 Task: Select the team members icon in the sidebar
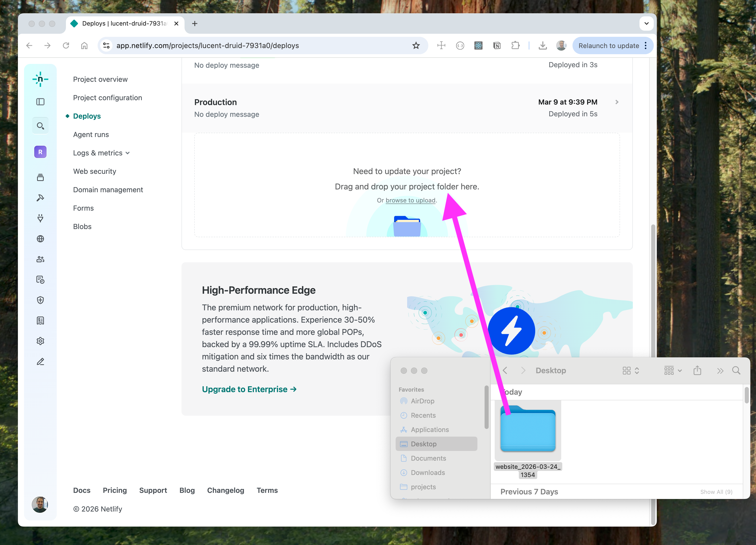pos(40,259)
